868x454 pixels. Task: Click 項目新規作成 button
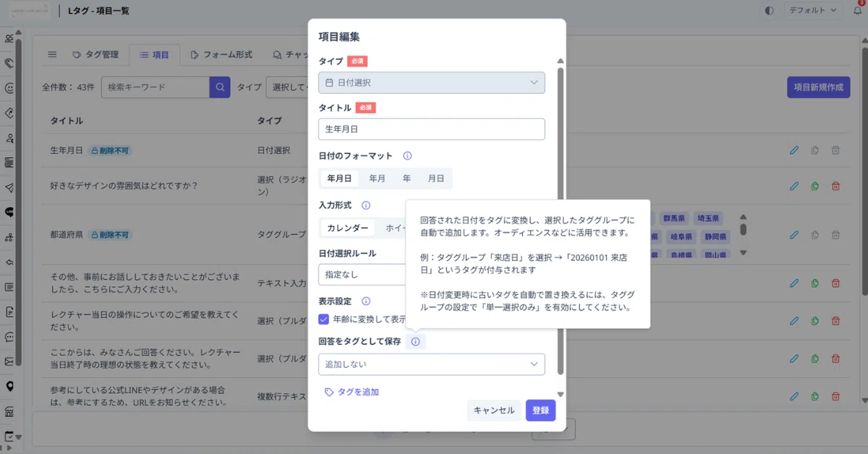click(x=818, y=87)
